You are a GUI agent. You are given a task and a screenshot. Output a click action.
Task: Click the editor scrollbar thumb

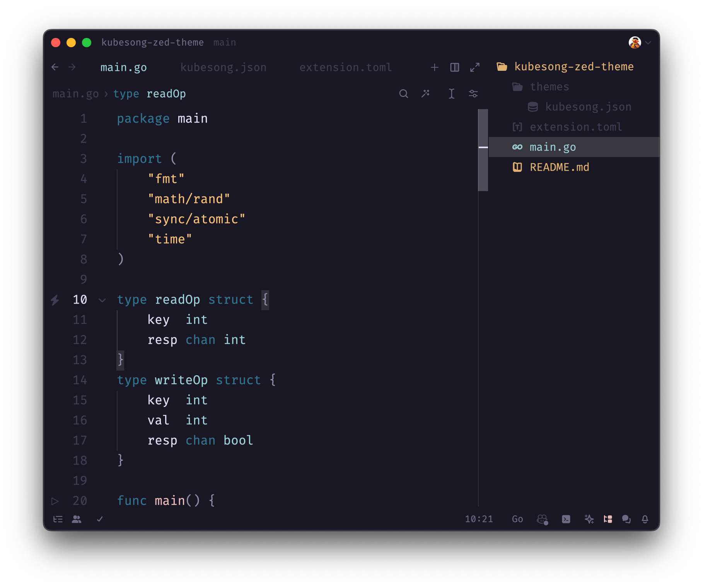[x=483, y=150]
